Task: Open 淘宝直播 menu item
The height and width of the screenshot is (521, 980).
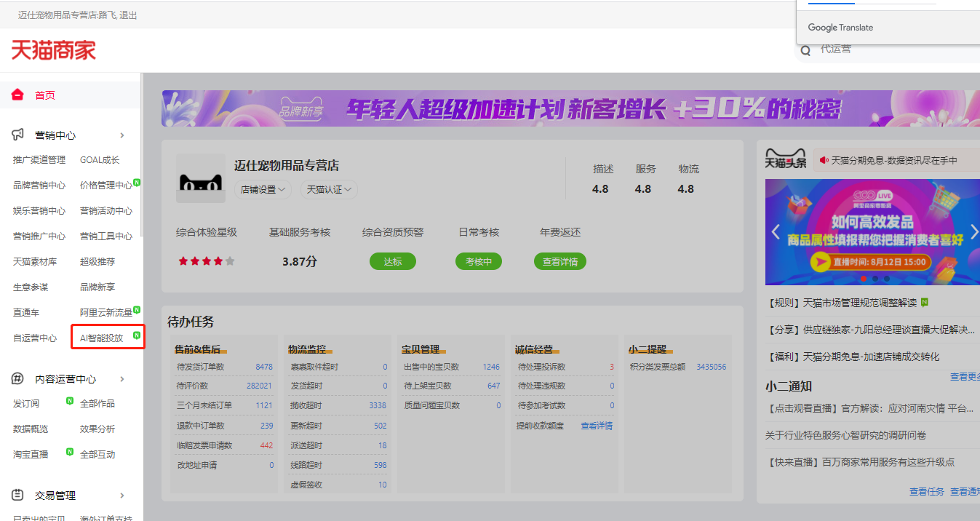Action: click(31, 455)
